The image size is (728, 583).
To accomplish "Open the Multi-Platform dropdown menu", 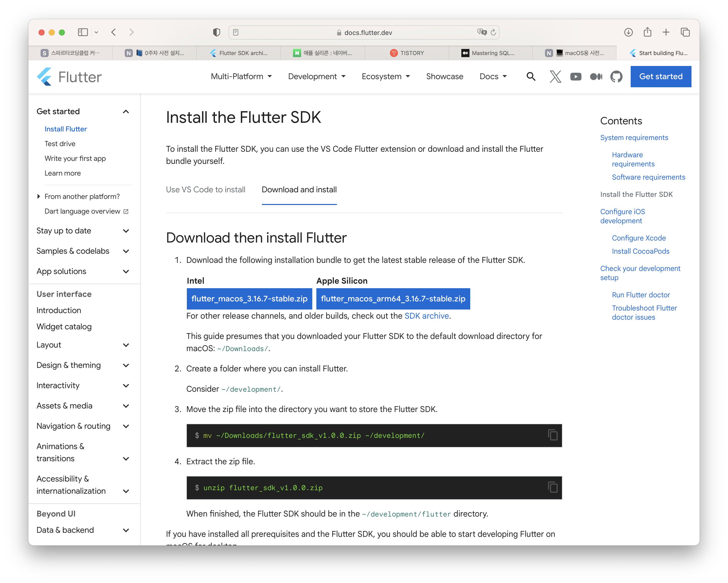I will [x=241, y=76].
